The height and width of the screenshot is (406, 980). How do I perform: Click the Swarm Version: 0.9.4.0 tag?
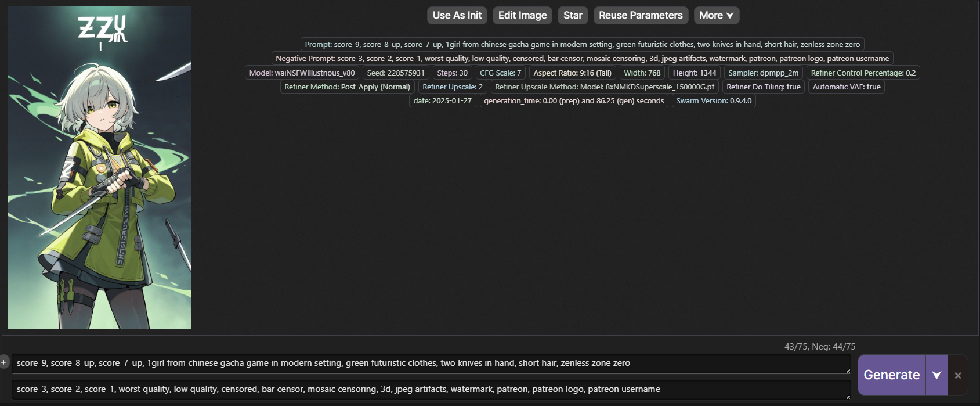pos(714,100)
